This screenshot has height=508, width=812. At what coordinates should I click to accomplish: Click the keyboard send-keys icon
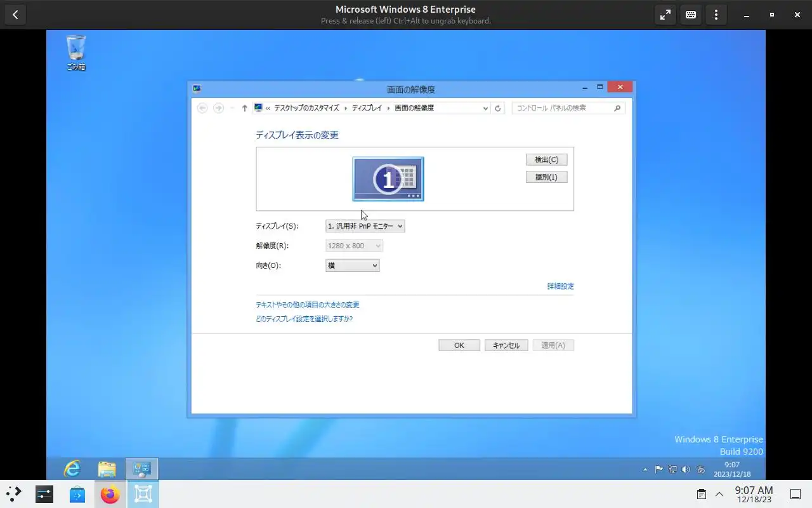tap(691, 15)
